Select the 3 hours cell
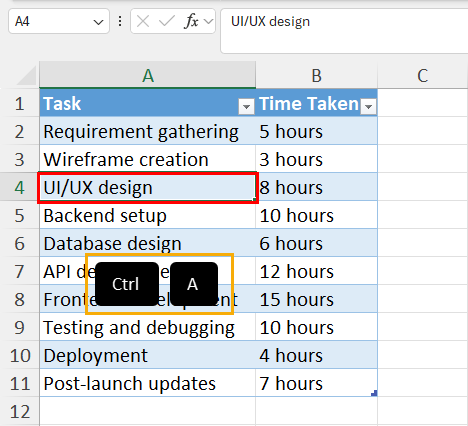Screen dimensions: 468x426 (316, 159)
